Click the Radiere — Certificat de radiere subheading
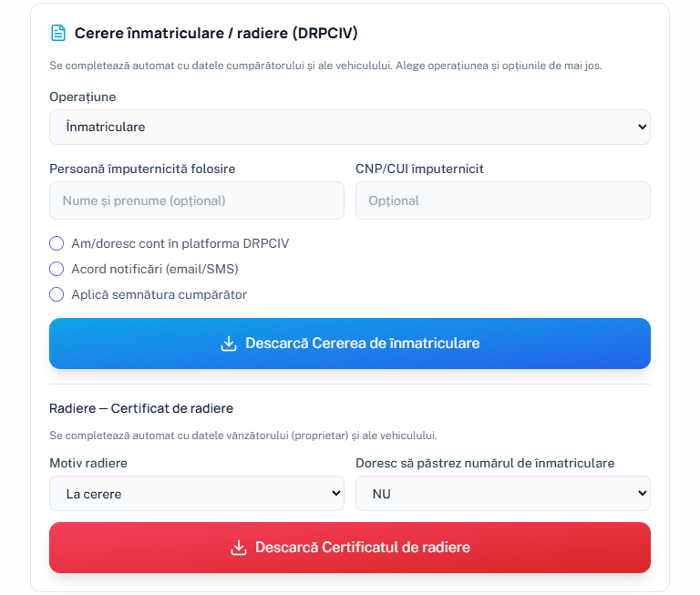The width and height of the screenshot is (700, 595). [141, 408]
